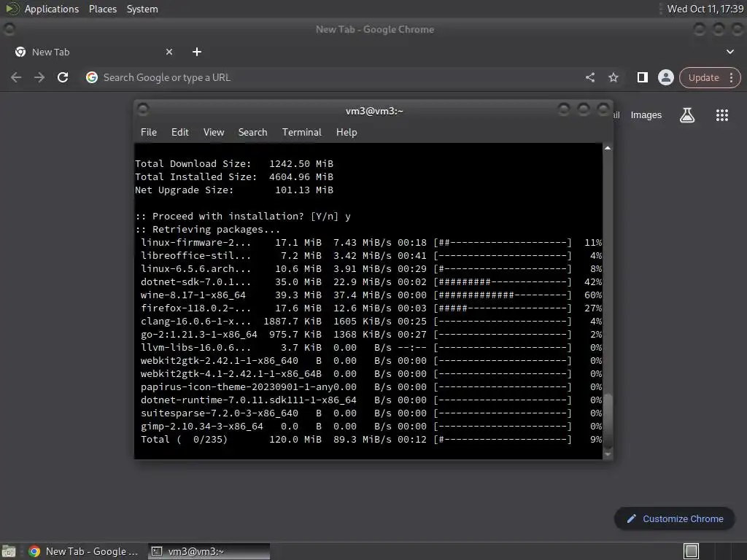Click libreoffice-stil... package line

(371, 256)
